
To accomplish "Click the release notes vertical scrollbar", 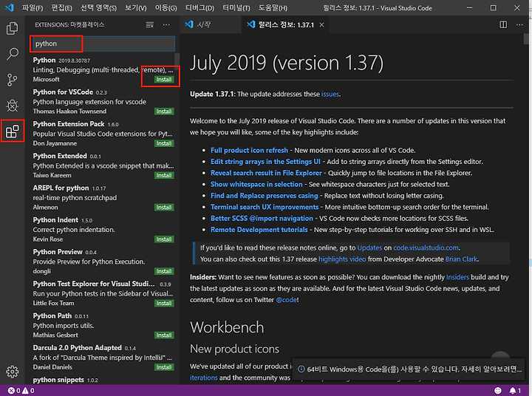I will tap(527, 39).
